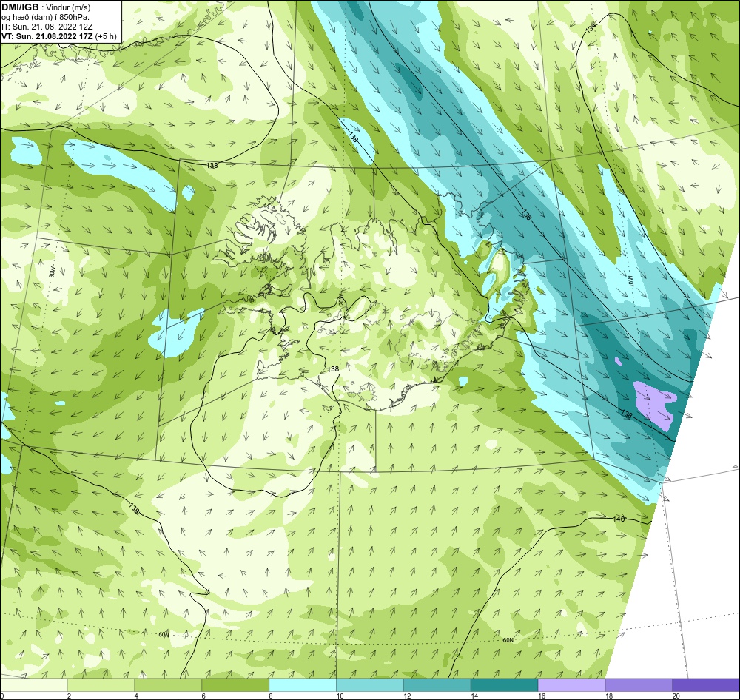Pick the 14–16 m/s dark teal legend swatch

(x=504, y=684)
